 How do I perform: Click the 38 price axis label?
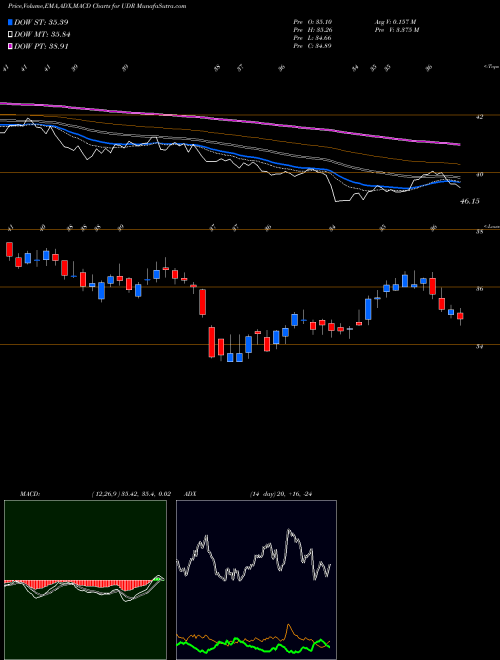click(x=479, y=232)
